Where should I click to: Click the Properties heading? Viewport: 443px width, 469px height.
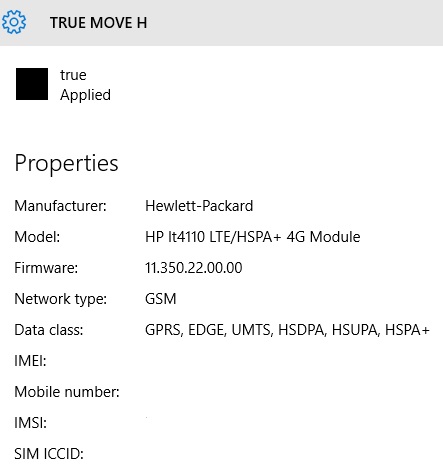(66, 164)
